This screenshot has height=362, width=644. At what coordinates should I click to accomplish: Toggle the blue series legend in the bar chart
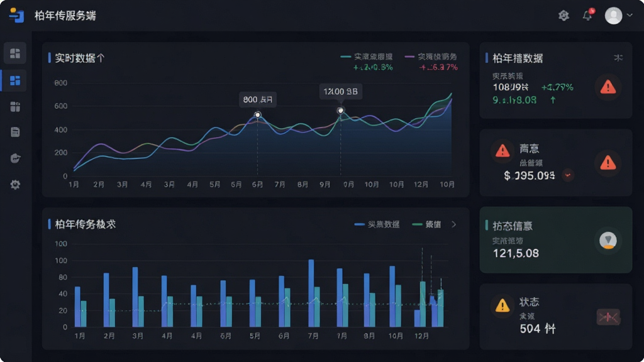pyautogui.click(x=377, y=224)
